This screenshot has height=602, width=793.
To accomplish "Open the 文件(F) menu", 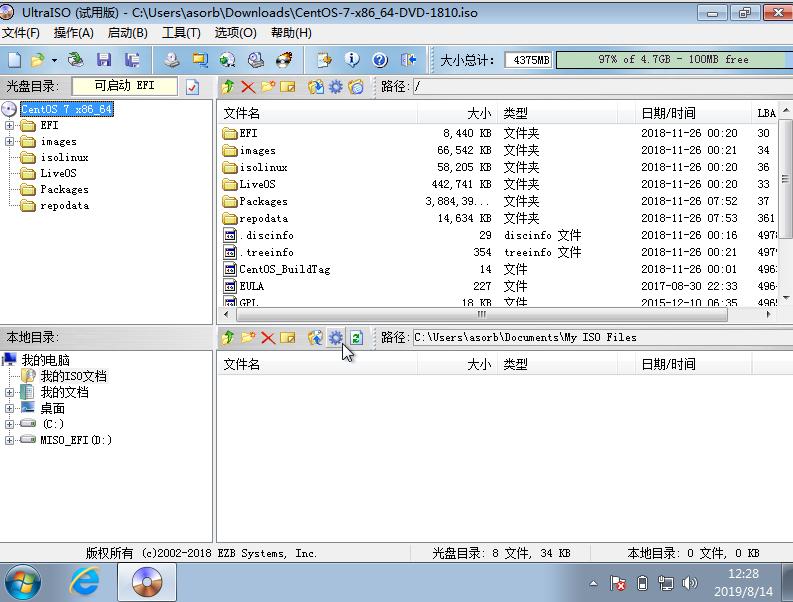I will tap(21, 33).
